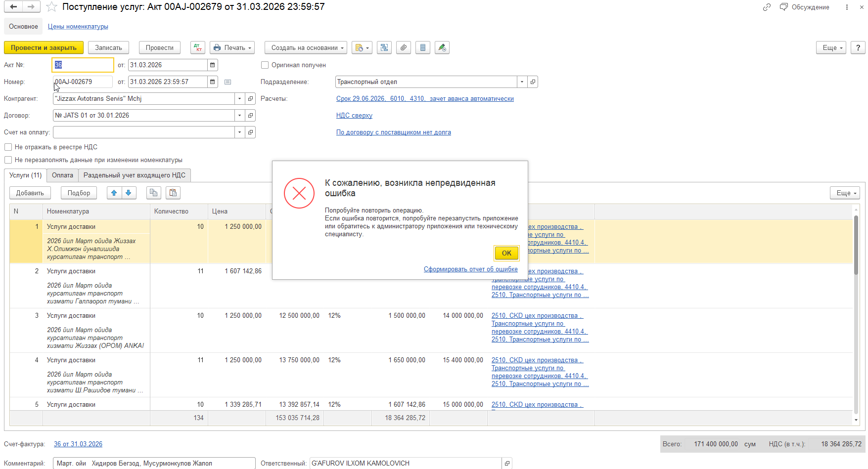The width and height of the screenshot is (868, 469).
Task: Open the three-dot window menu
Action: 847,7
